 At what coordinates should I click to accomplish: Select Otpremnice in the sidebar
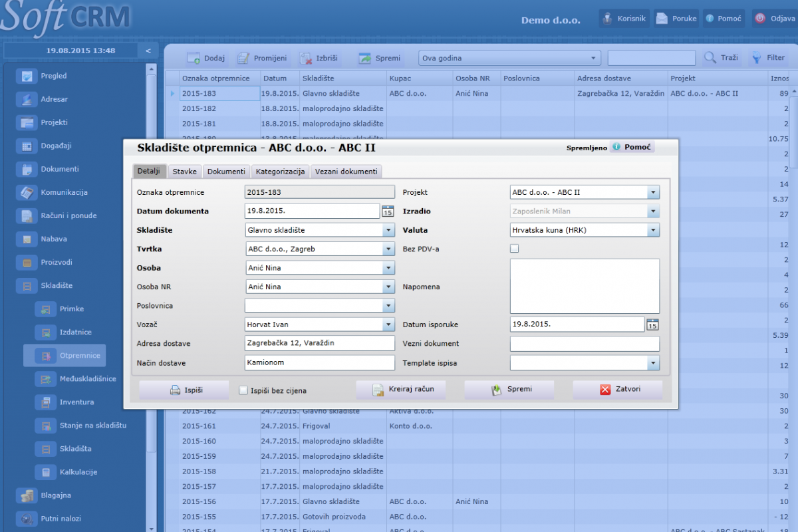64,356
